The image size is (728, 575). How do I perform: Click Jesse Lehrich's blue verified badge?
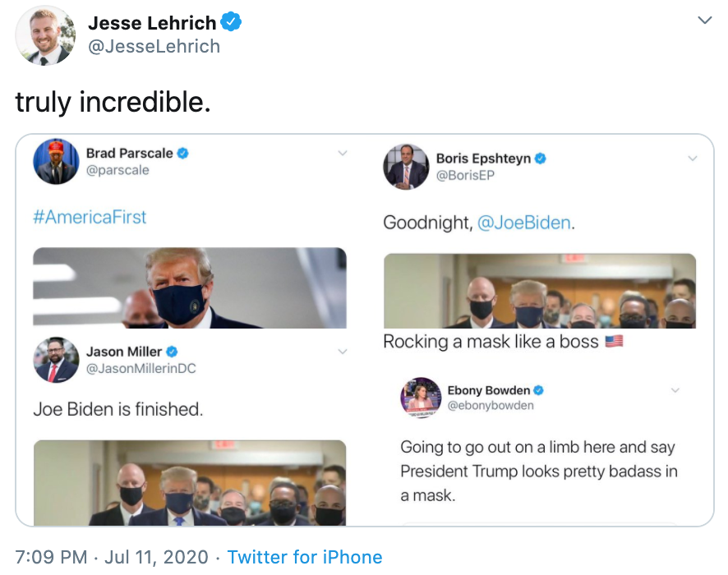click(x=232, y=23)
